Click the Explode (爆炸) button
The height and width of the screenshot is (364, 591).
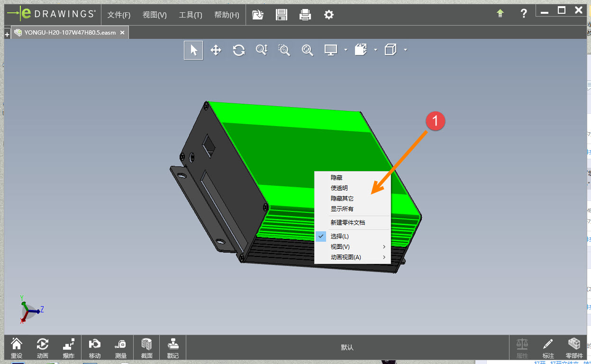tap(69, 347)
